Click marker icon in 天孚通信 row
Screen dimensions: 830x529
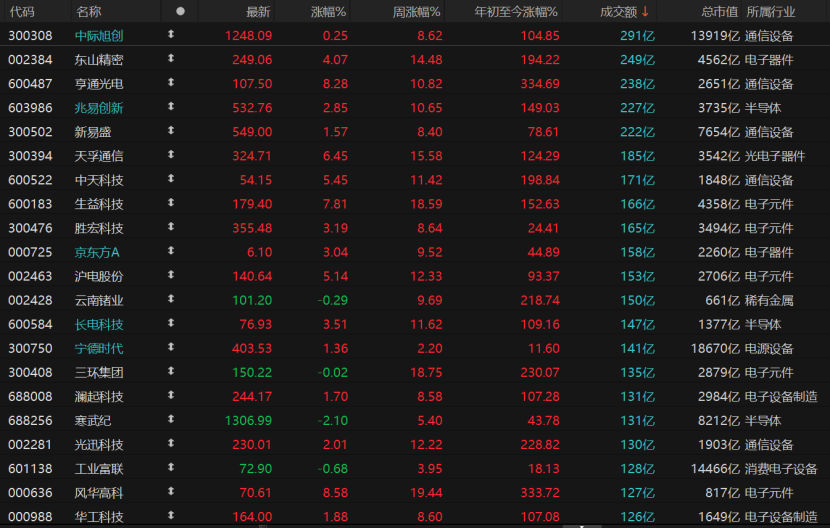point(171,155)
